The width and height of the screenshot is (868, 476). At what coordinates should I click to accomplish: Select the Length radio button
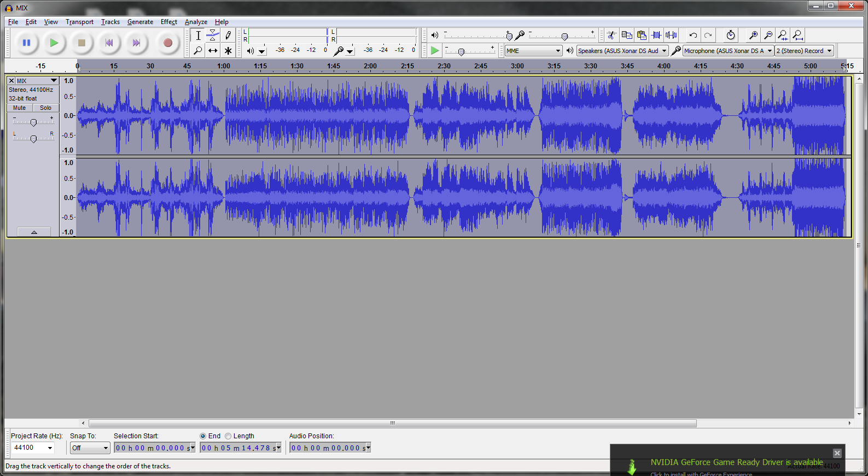click(x=228, y=436)
